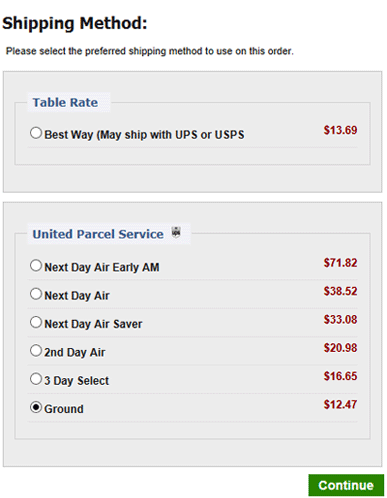387x498 pixels.
Task: Click the $16.65 3 Day Select price
Action: point(340,376)
